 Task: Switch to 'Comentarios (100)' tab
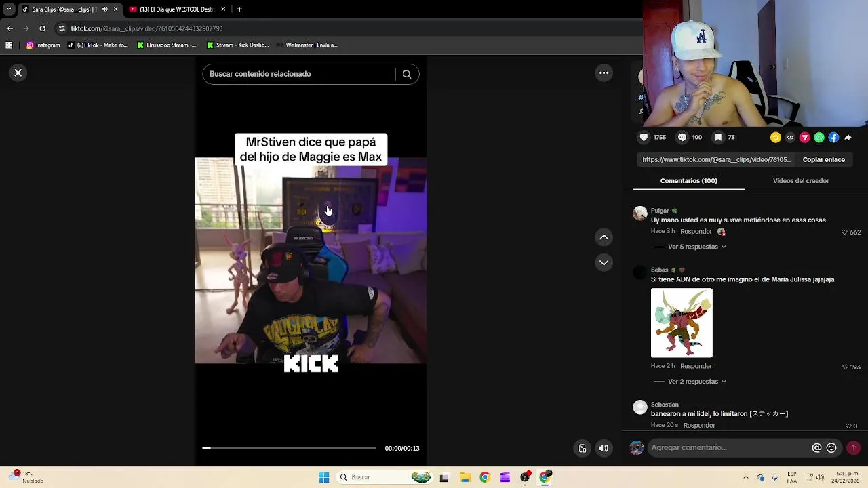tap(688, 181)
